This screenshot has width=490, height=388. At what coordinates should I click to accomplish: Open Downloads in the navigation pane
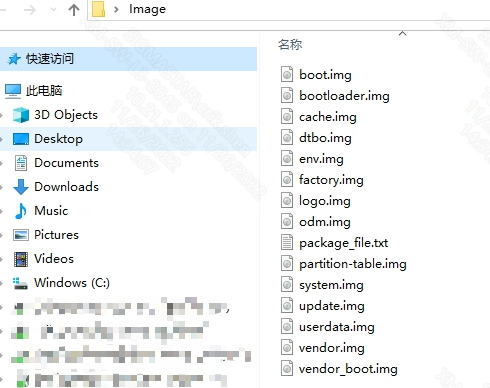tap(66, 187)
